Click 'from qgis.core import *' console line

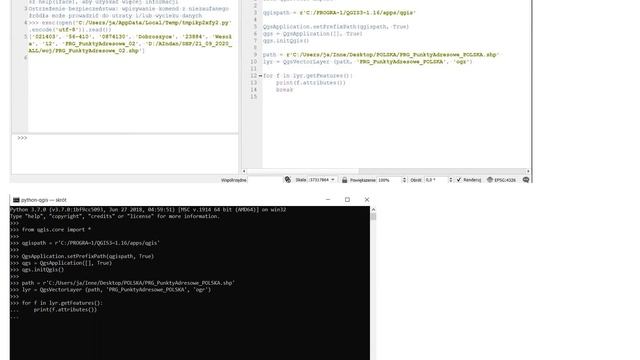pyautogui.click(x=56, y=229)
